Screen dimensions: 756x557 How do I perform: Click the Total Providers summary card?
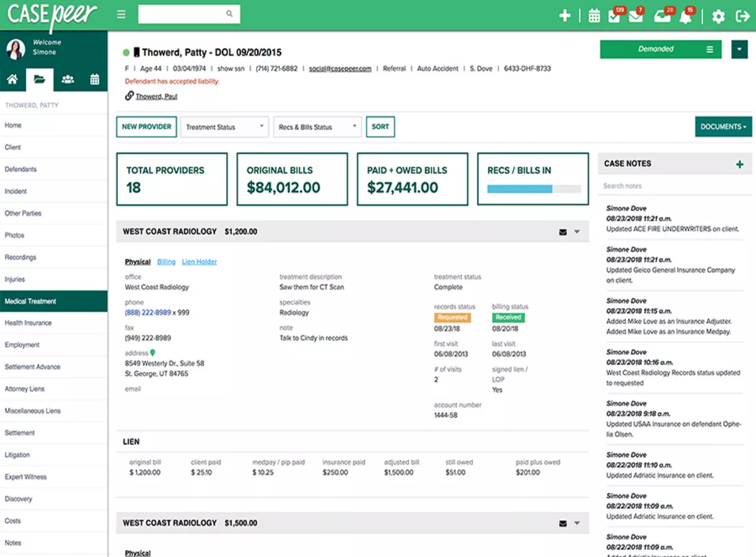tap(172, 179)
